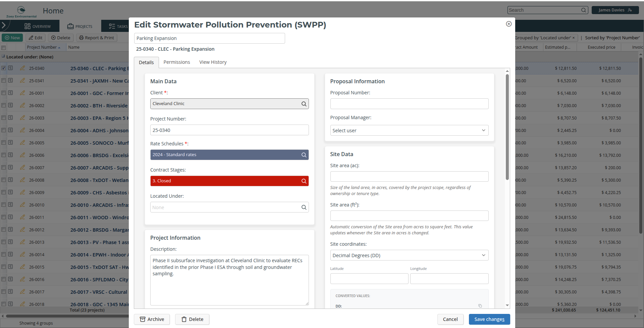Click Zoey Environmental logo

point(21,11)
